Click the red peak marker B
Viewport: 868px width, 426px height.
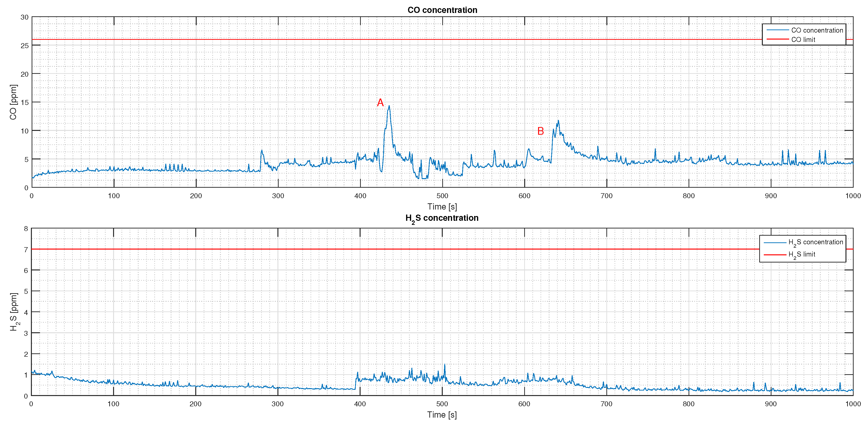tap(540, 131)
